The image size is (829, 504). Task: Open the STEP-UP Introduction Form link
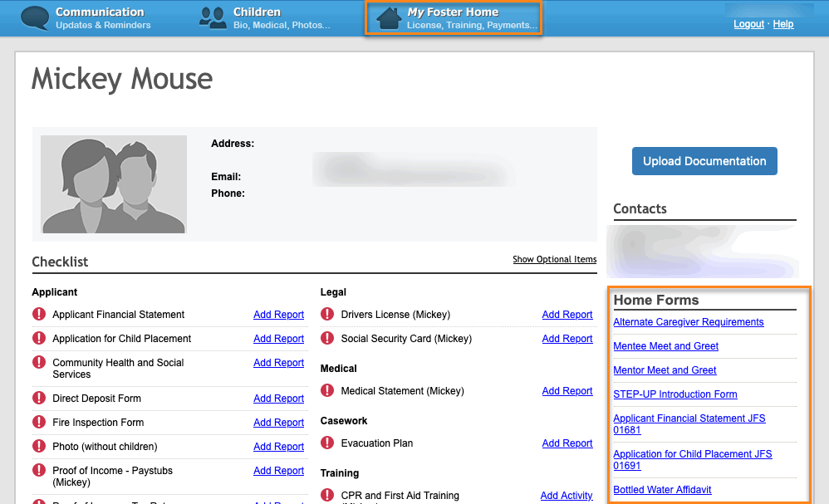[x=675, y=394]
